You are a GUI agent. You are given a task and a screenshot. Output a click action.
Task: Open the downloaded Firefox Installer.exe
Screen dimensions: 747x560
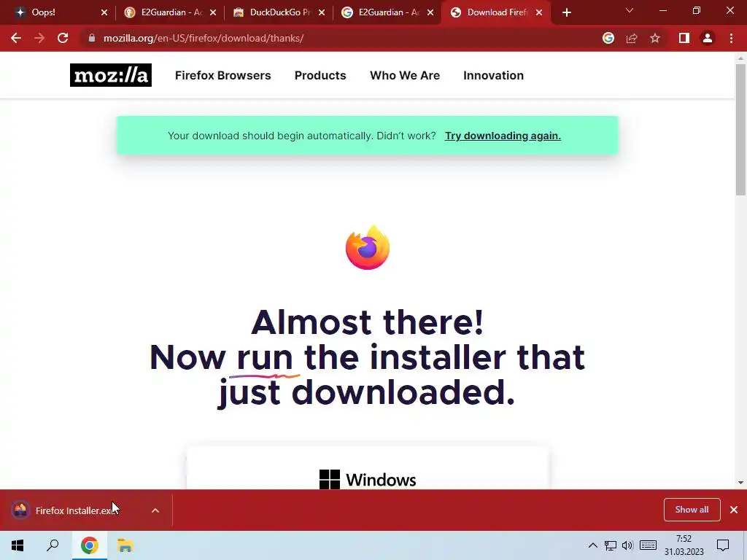point(74,510)
